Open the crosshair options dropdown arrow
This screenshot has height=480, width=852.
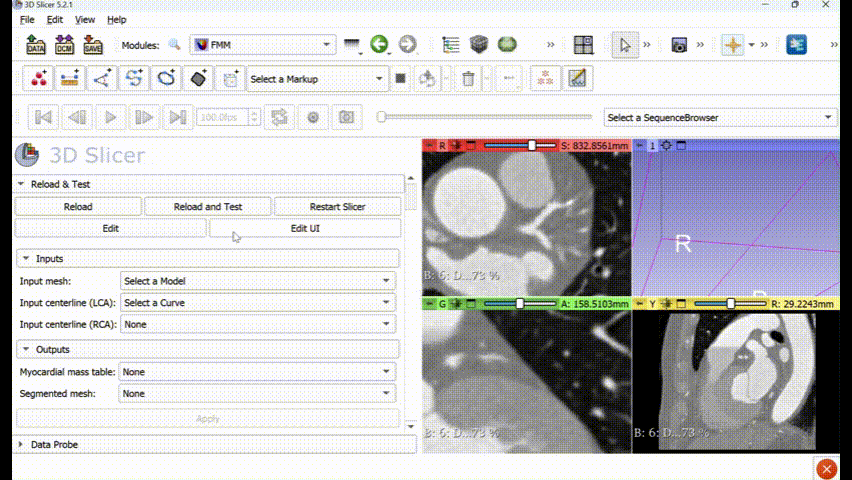coord(751,45)
